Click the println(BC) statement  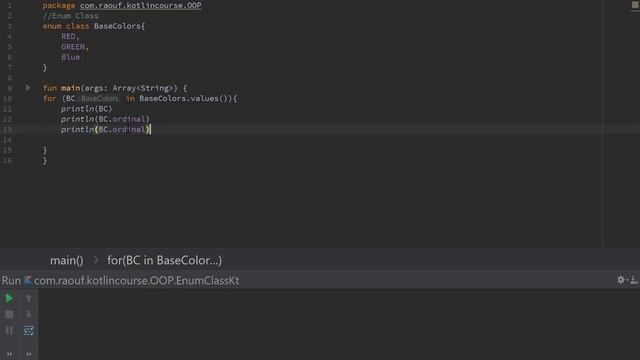[87, 109]
